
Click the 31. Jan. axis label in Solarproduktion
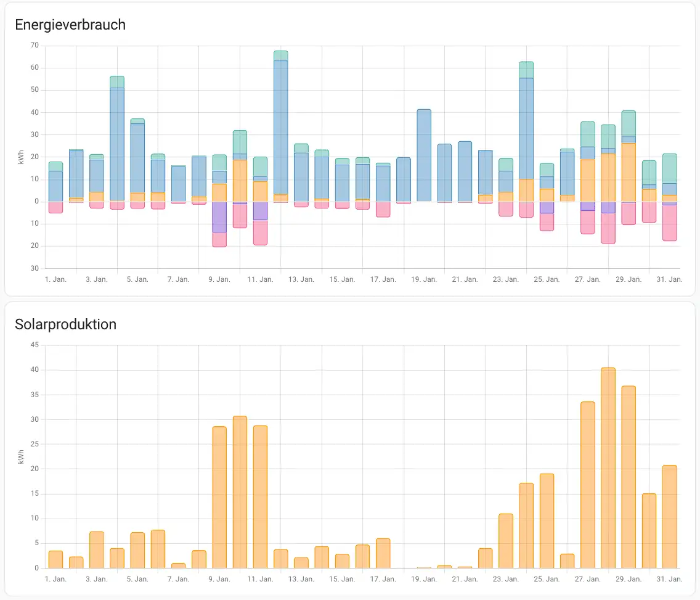tap(669, 579)
